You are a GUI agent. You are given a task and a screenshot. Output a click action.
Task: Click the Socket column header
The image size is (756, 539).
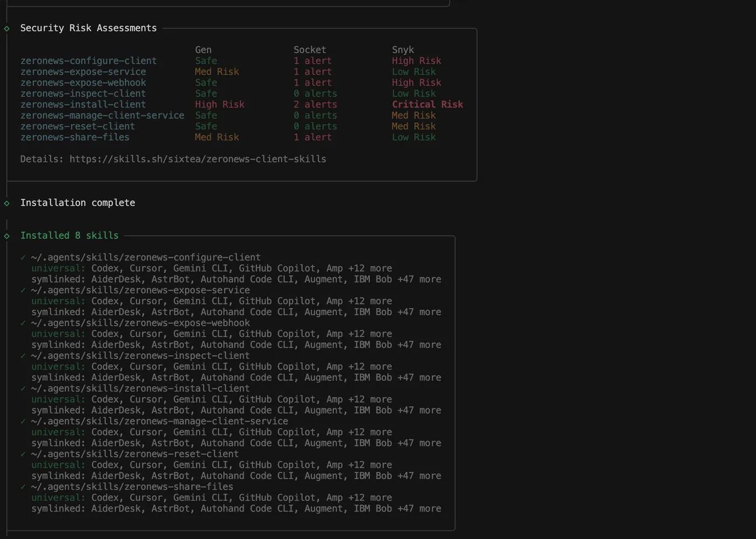[x=309, y=50]
